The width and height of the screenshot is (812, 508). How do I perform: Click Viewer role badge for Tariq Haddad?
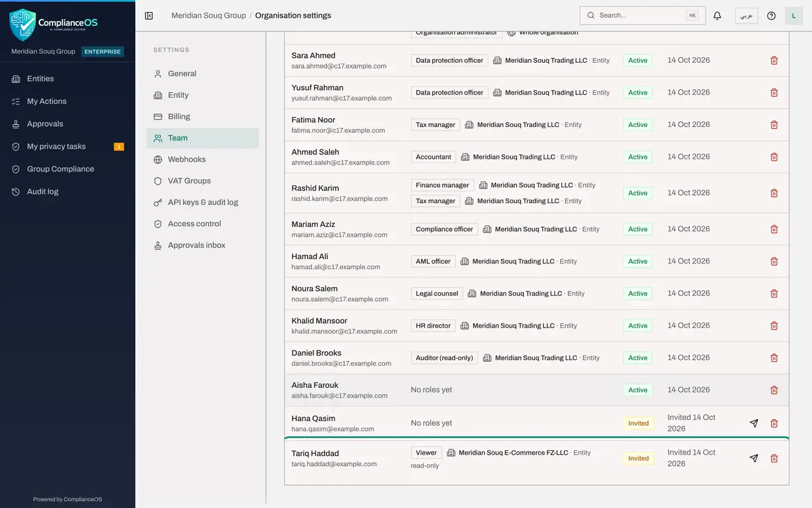[426, 453]
